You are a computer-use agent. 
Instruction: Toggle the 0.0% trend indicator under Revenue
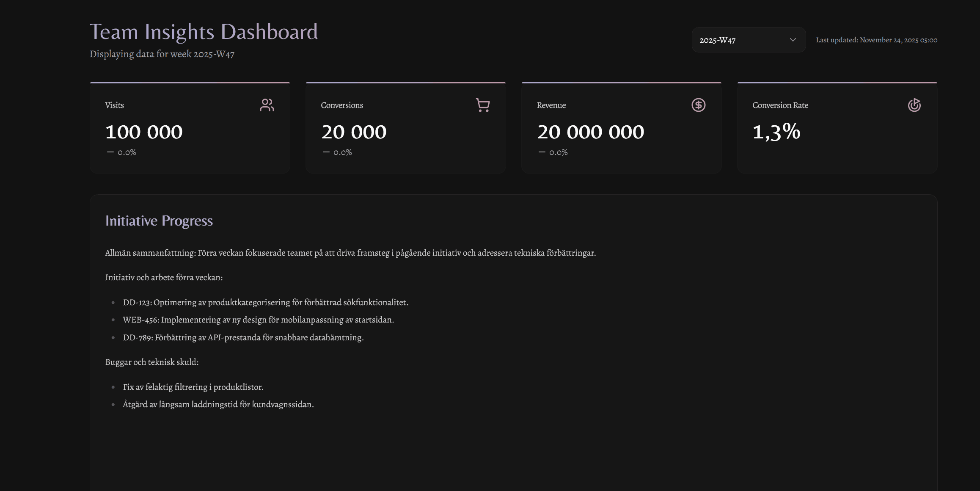[554, 152]
